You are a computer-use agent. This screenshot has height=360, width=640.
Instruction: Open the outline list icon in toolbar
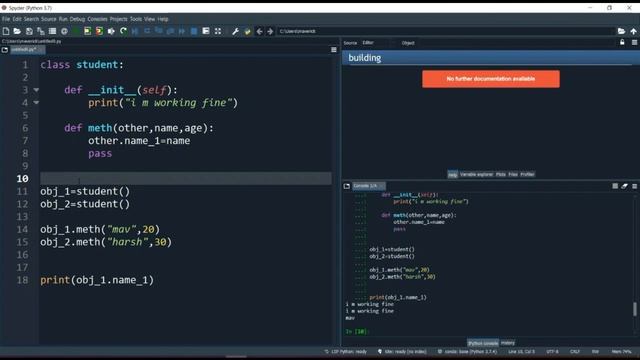coord(52,31)
